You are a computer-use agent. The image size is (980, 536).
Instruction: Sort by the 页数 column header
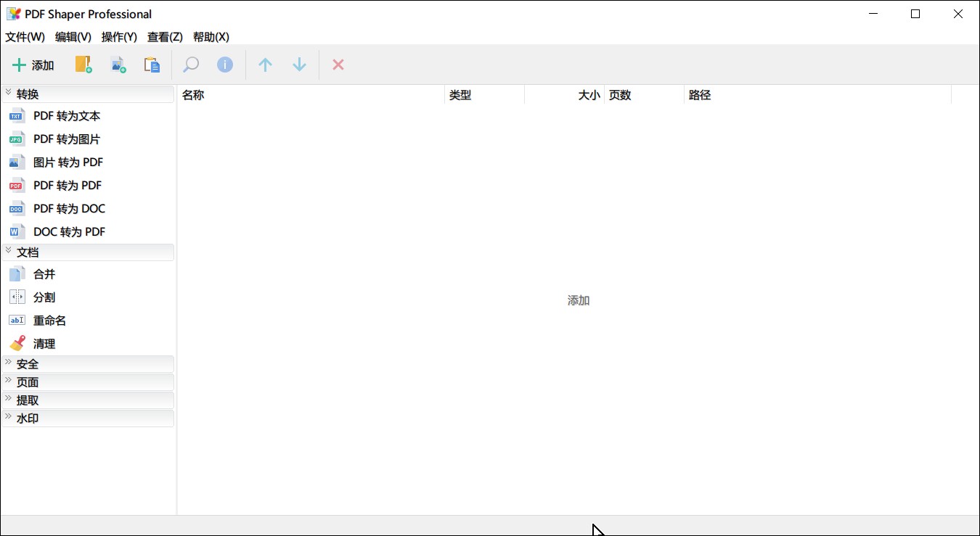(645, 95)
